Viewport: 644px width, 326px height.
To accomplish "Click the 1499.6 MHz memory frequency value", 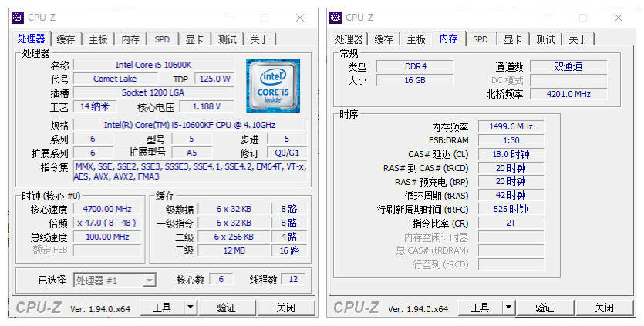I will tap(511, 126).
